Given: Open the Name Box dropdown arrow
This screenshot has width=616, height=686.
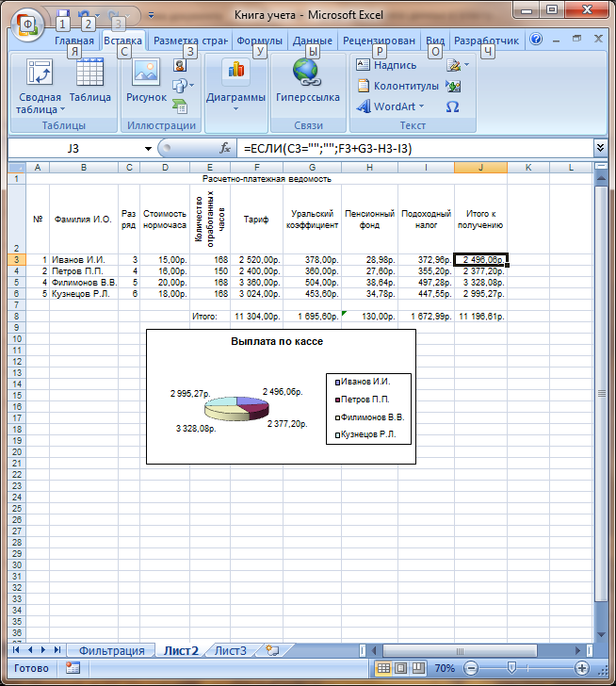Looking at the screenshot, I should coord(148,149).
